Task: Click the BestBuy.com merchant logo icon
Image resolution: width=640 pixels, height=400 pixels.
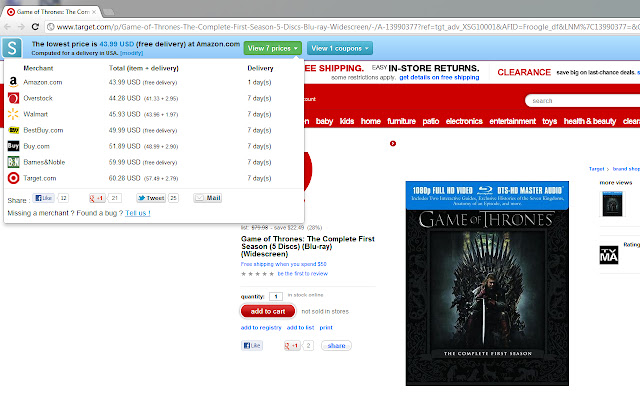Action: [x=13, y=130]
